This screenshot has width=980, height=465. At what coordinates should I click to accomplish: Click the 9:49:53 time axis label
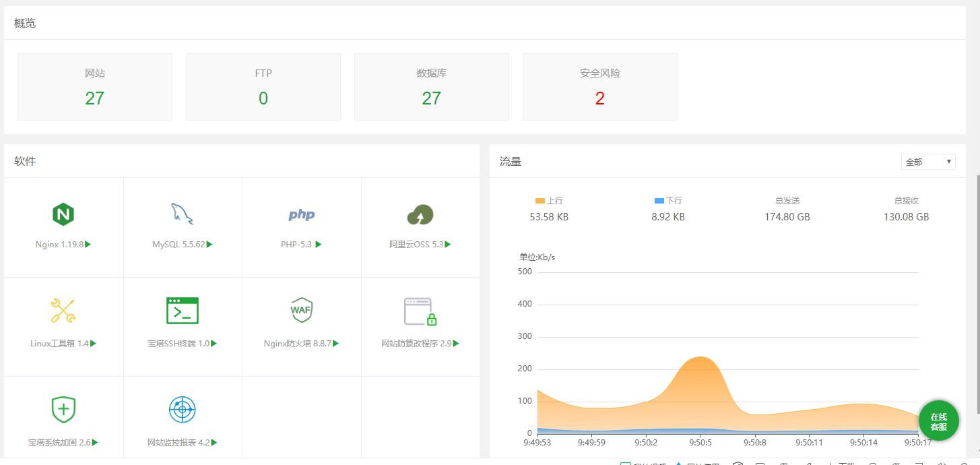coord(537,443)
